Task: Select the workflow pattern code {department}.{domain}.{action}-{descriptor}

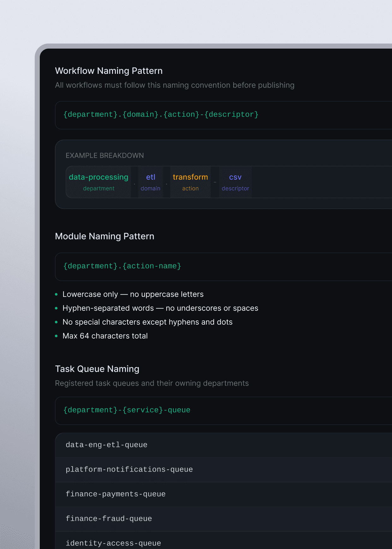Action: [161, 115]
